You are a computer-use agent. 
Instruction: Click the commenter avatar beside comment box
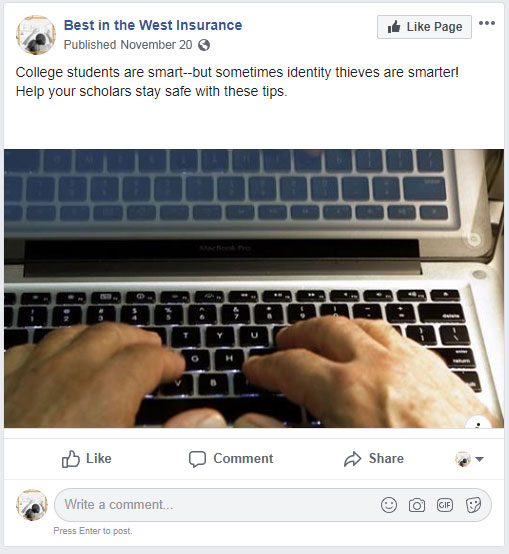[32, 505]
